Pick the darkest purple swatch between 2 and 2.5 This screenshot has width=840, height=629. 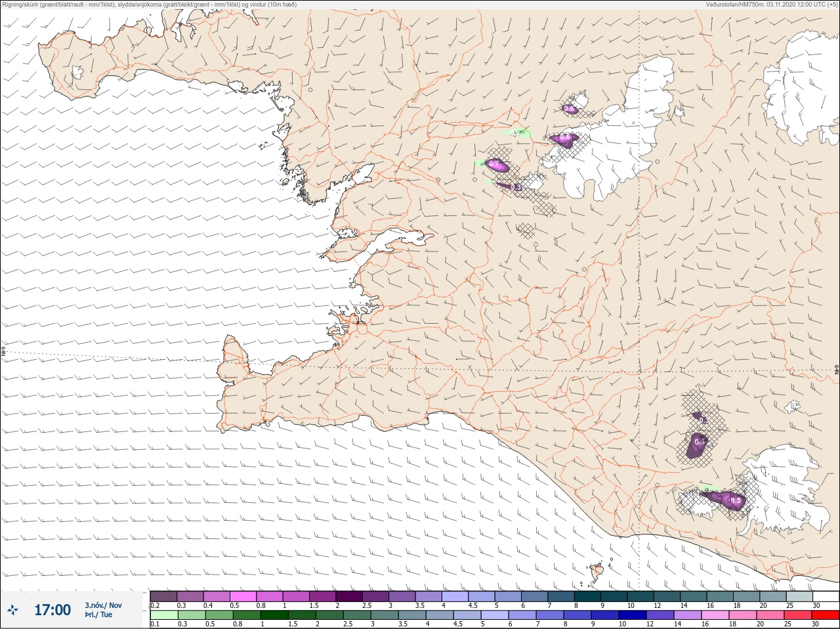tap(349, 596)
